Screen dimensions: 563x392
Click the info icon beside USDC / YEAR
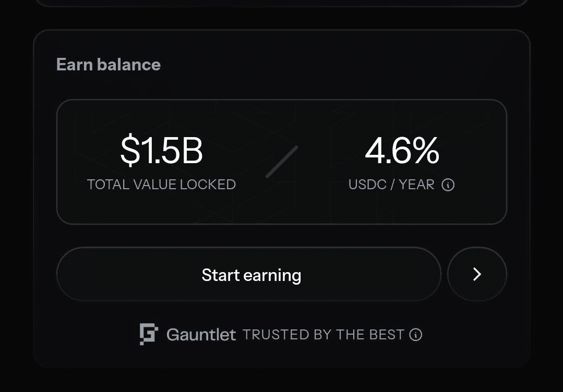coord(448,185)
